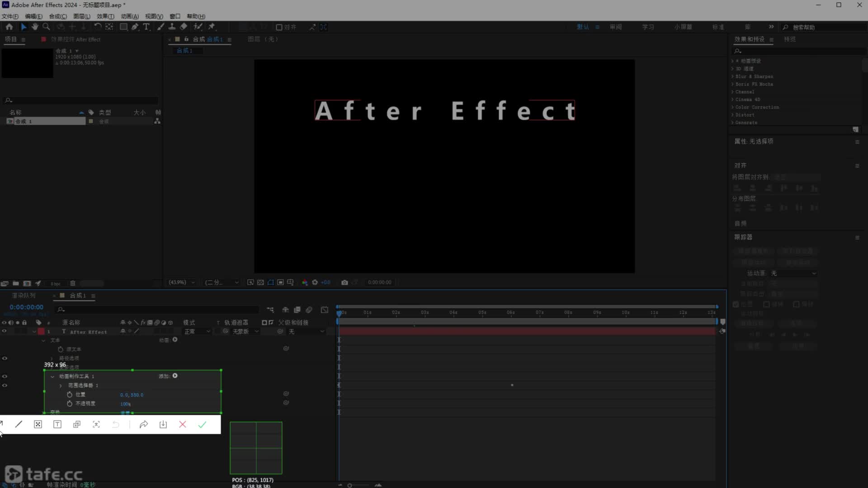Collapse the 动画制作工具 1 group
868x488 pixels.
pos(52,376)
